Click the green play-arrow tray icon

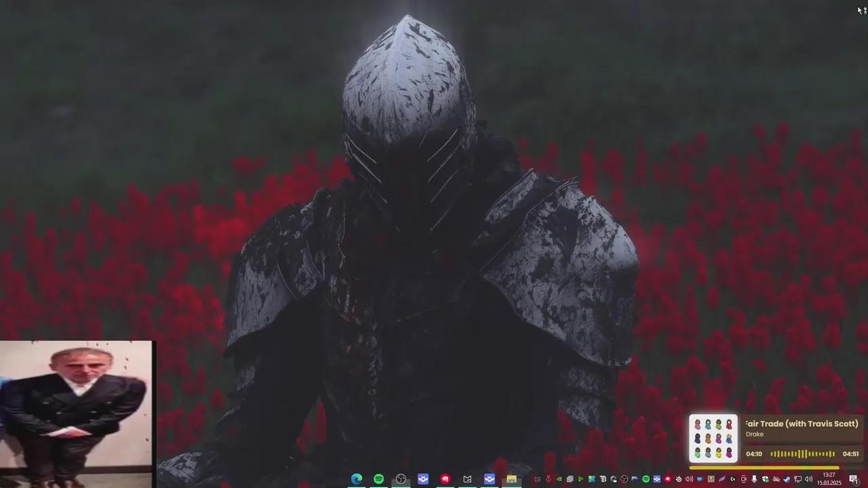580,479
